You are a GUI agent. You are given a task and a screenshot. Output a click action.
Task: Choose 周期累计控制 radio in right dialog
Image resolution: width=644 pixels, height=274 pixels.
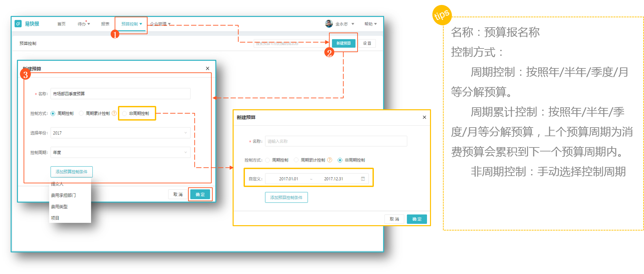coord(296,160)
